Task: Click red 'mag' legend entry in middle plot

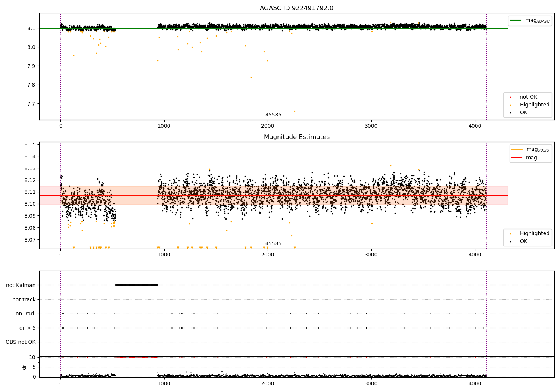Action: (x=531, y=158)
